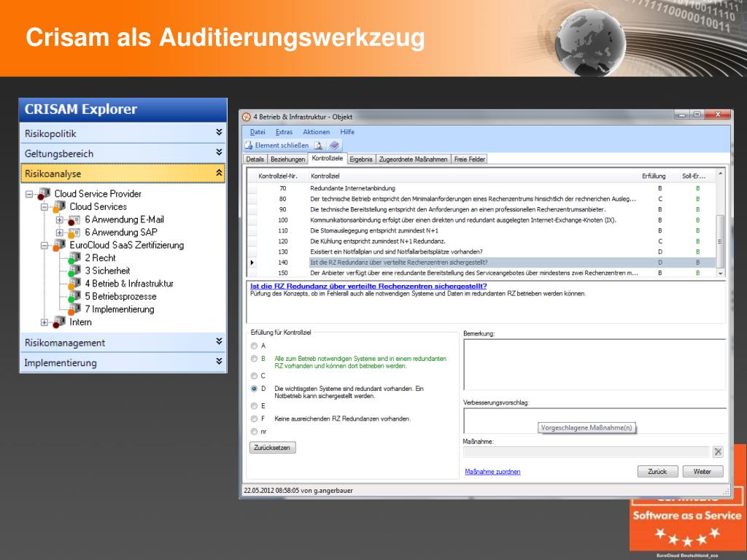Viewport: 747px width, 560px height.
Task: Click the table scrollbar up arrow
Action: point(720,174)
